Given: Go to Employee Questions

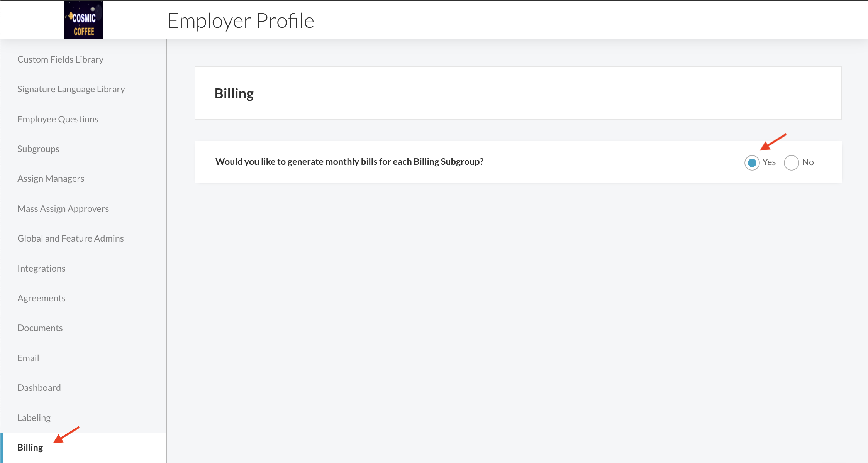Looking at the screenshot, I should click(58, 119).
